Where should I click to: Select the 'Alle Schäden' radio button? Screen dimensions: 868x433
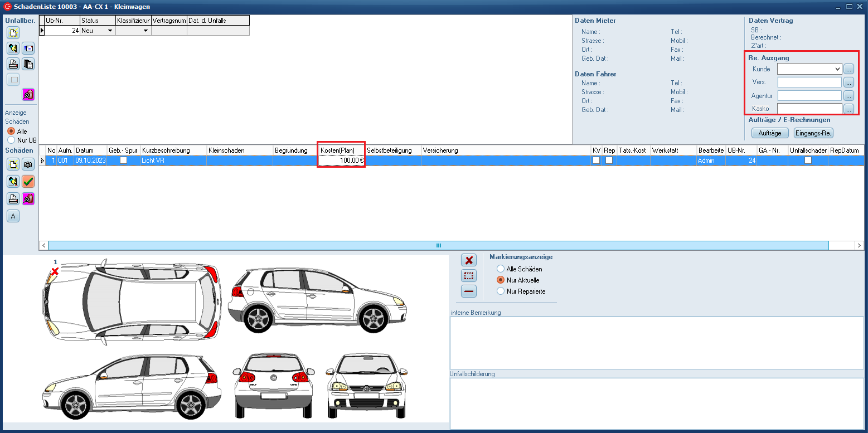pyautogui.click(x=500, y=269)
